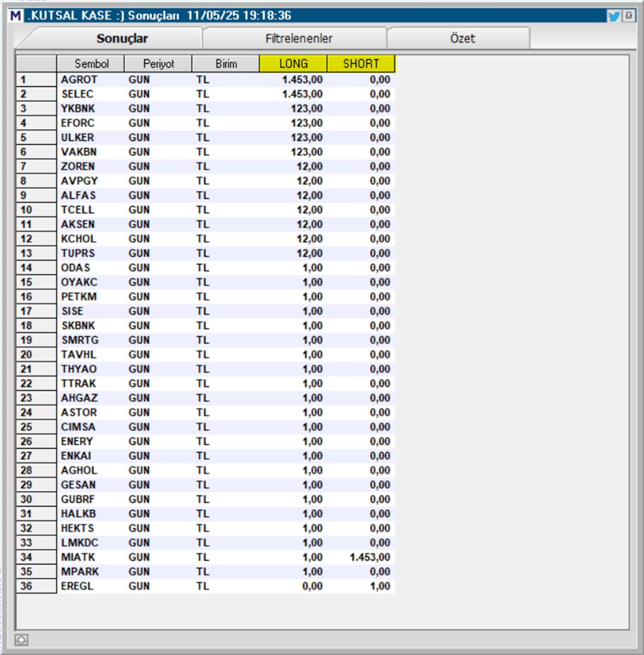Select the VAKBN symbol cell
The image size is (644, 655).
coord(91,152)
